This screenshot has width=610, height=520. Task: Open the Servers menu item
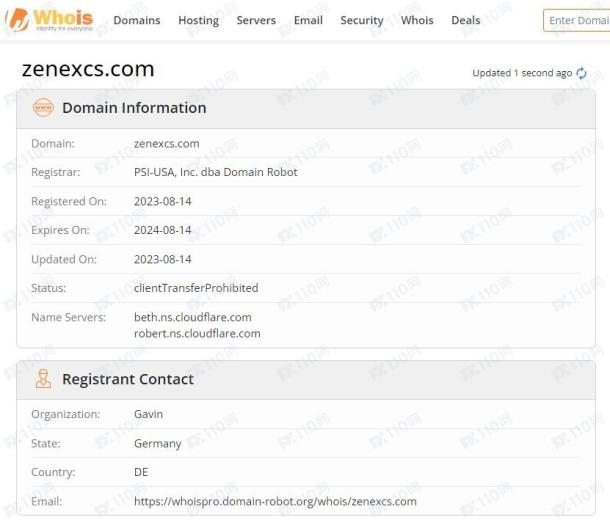click(256, 20)
